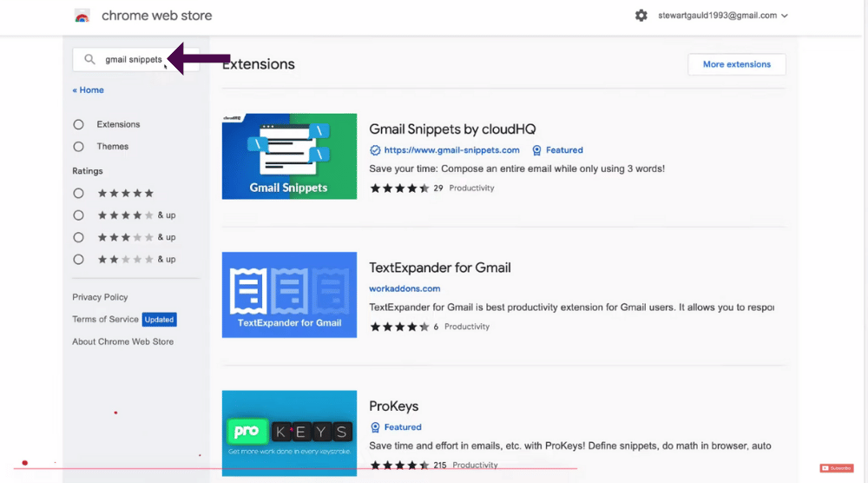The image size is (868, 483).
Task: Click the Chrome Web Store rainbow logo
Action: 82,16
